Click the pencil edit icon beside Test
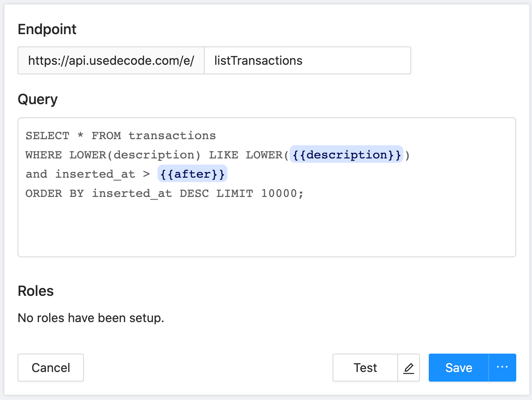Screen dimensions: 532x400 click(409, 368)
